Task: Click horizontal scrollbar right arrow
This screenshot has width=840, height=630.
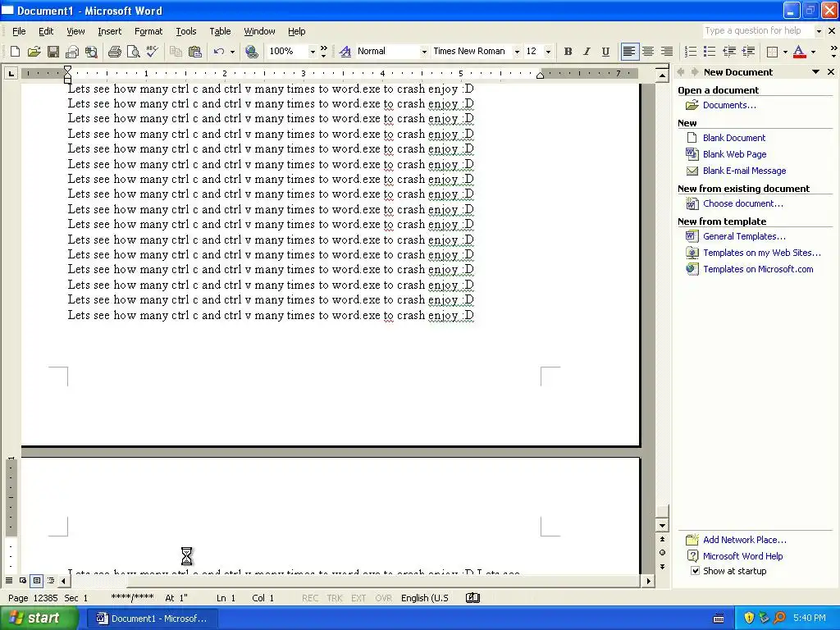Action: coord(649,580)
